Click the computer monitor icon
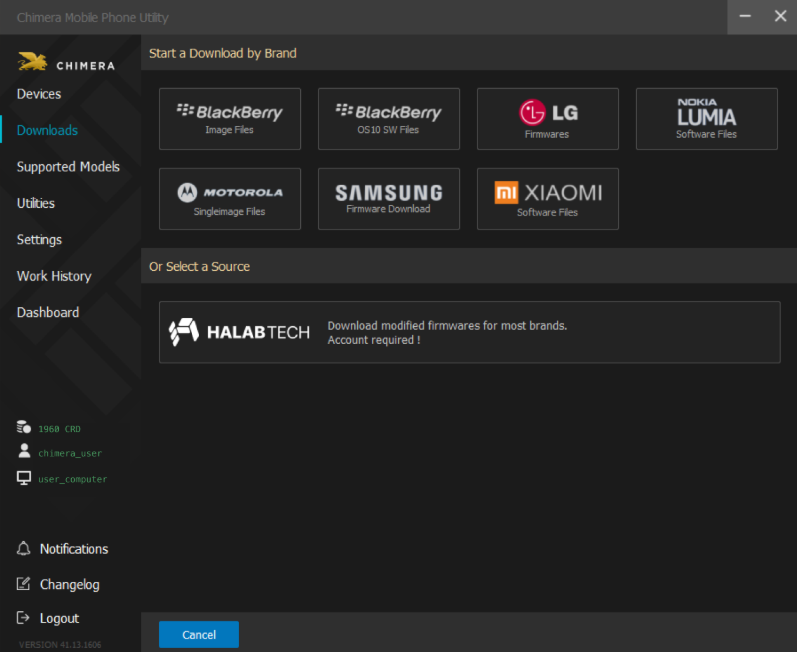797x652 pixels. [x=23, y=478]
